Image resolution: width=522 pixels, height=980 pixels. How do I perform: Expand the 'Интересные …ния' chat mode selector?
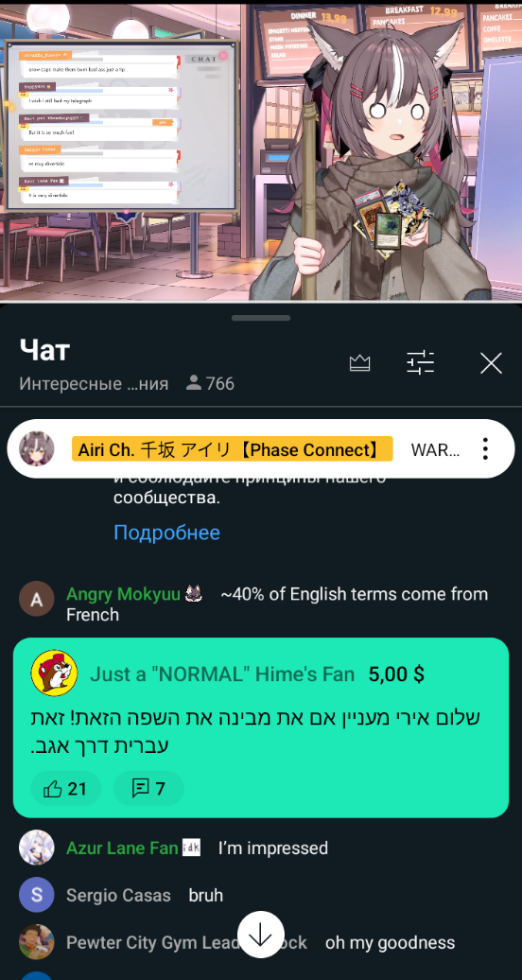point(94,383)
